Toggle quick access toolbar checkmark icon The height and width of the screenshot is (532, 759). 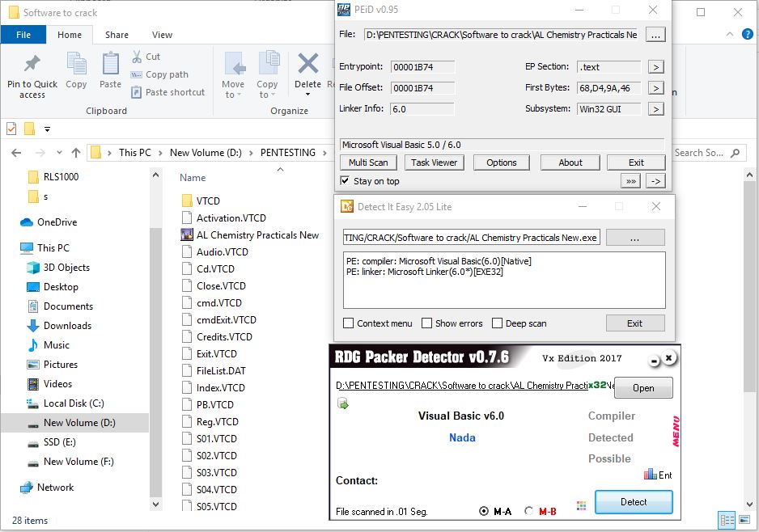click(x=11, y=129)
